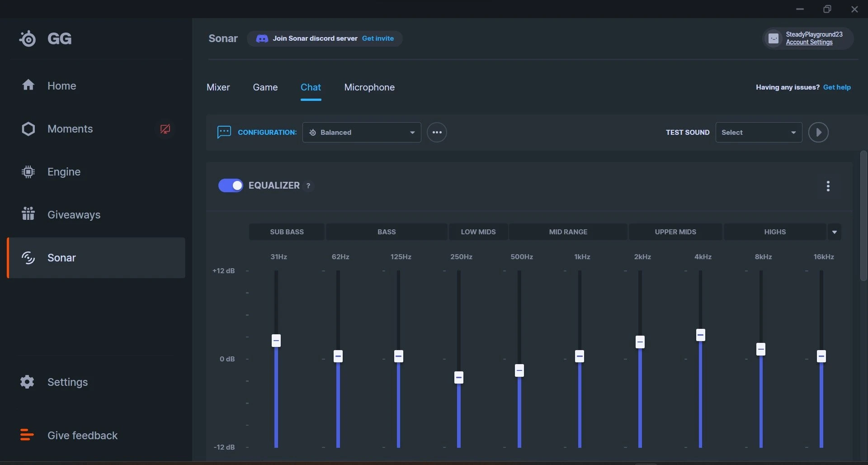Open Home in the sidebar
Viewport: 868px width, 465px height.
point(96,85)
